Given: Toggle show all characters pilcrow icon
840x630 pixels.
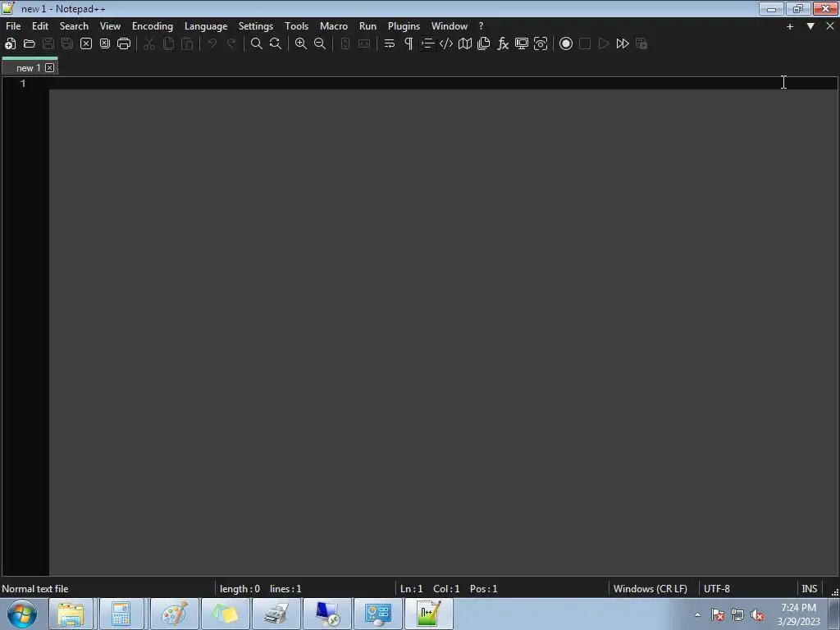Looking at the screenshot, I should 409,44.
